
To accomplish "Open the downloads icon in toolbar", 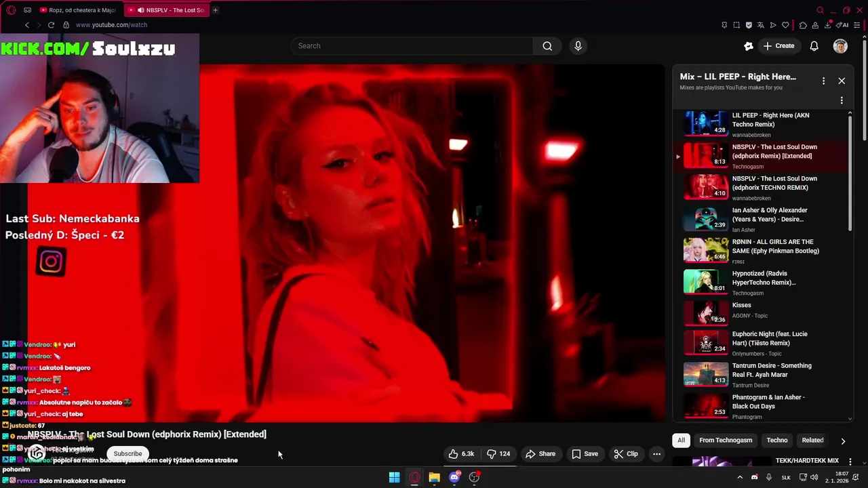I will 828,25.
